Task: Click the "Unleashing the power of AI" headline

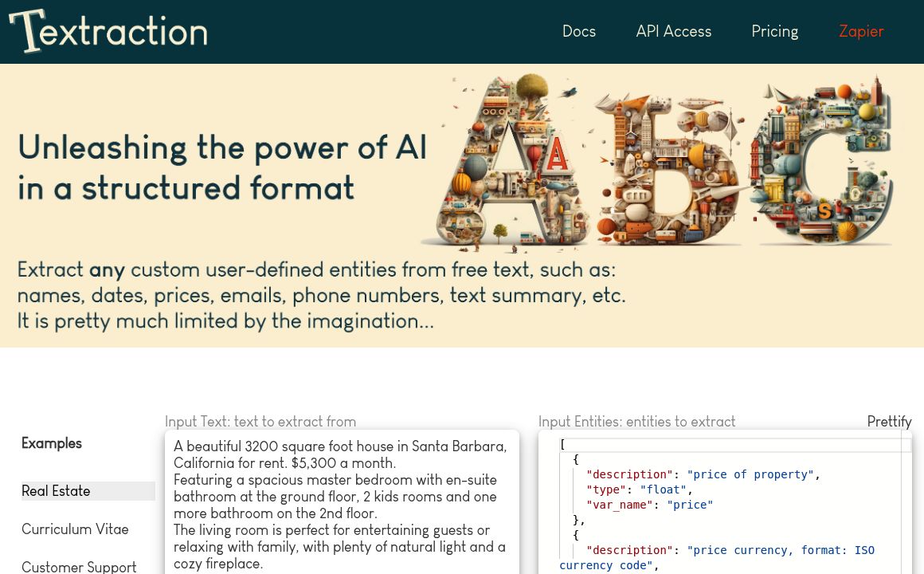Action: point(222,148)
